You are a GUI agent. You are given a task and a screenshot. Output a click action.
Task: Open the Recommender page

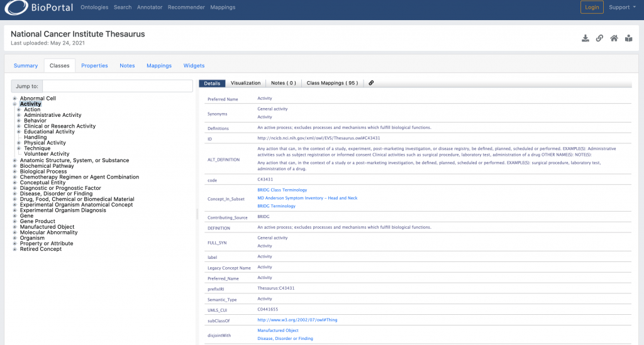click(186, 8)
